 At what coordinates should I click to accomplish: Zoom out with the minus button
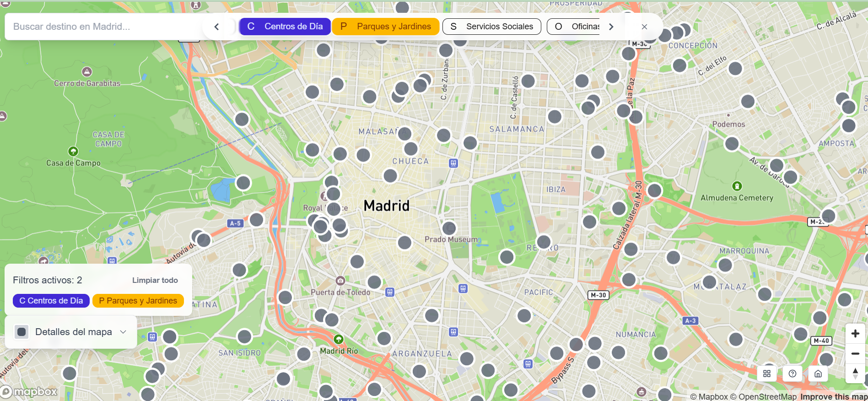point(855,353)
